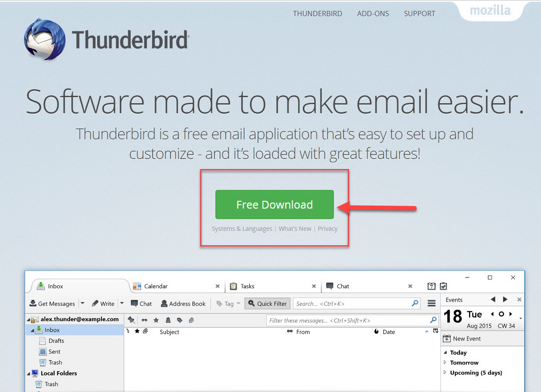Close the Chat tab
Viewport: 541px width, 392px height.
point(410,286)
